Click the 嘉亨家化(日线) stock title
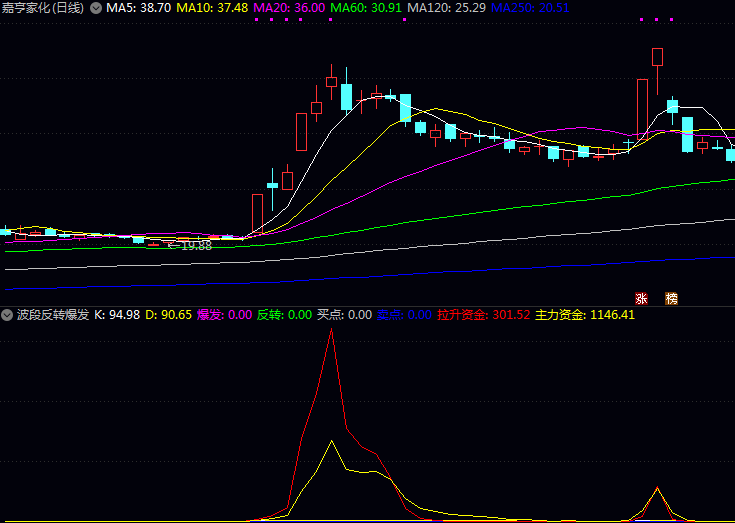 click(43, 8)
